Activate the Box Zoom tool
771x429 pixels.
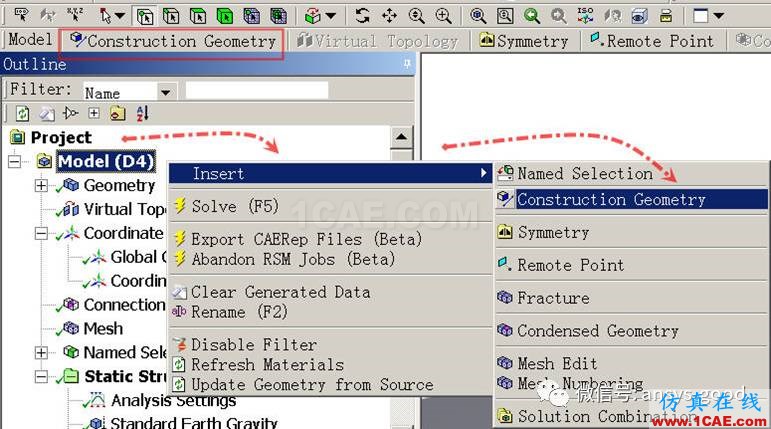point(444,16)
